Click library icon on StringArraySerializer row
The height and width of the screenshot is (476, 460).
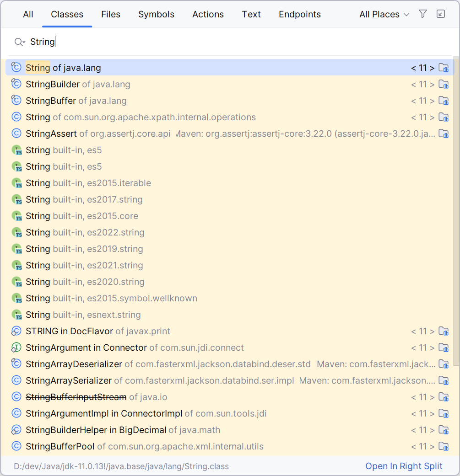pos(444,380)
